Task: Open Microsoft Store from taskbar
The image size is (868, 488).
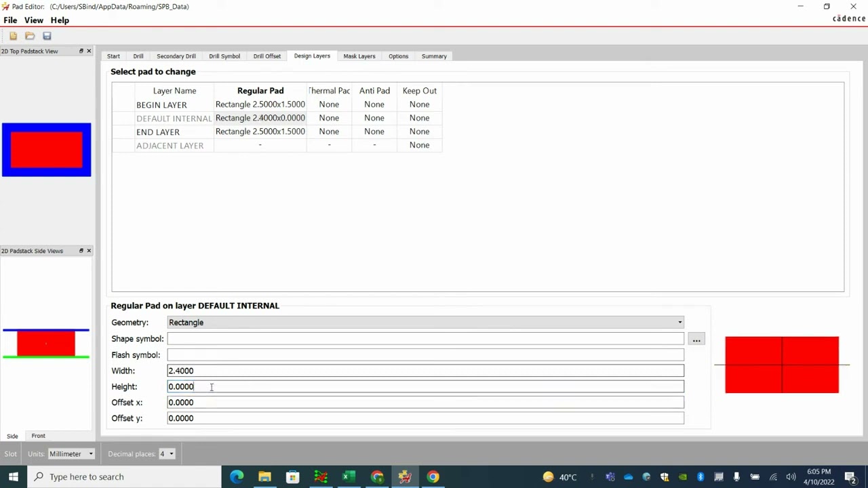Action: (292, 476)
